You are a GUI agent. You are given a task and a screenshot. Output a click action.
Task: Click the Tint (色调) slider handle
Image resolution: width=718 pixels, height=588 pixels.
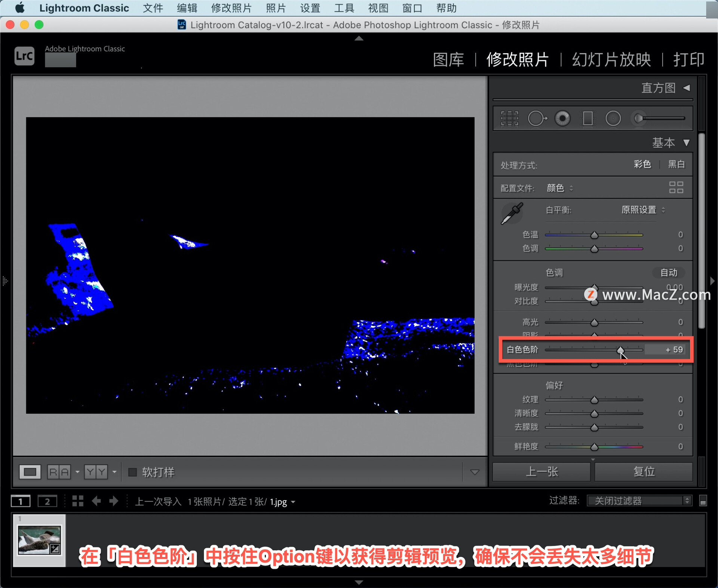(x=594, y=249)
